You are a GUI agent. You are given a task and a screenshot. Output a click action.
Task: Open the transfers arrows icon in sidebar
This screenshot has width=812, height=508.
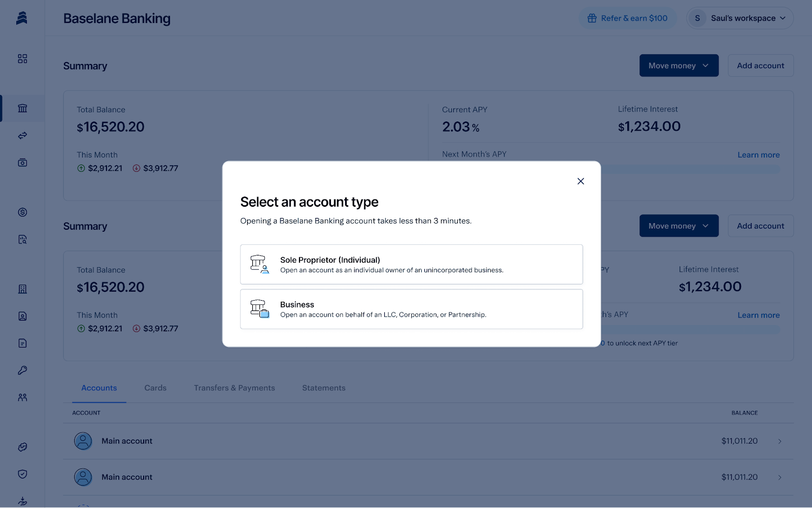22,136
